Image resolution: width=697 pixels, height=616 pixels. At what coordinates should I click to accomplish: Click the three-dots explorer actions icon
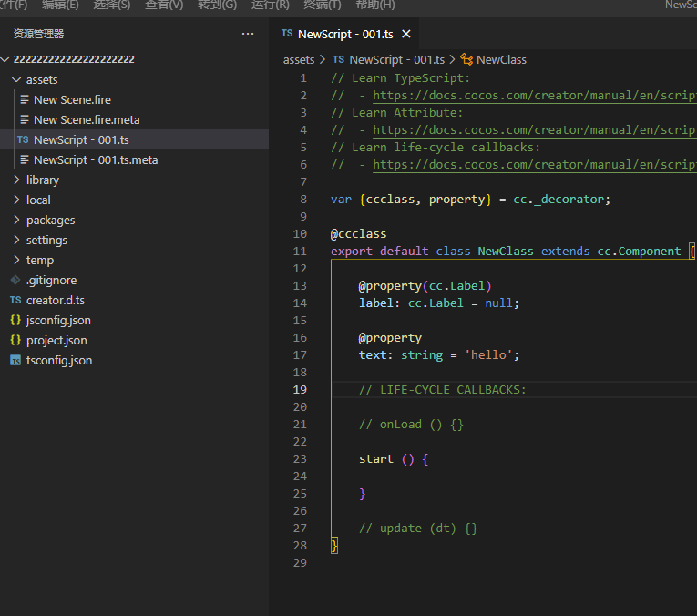[x=248, y=34]
